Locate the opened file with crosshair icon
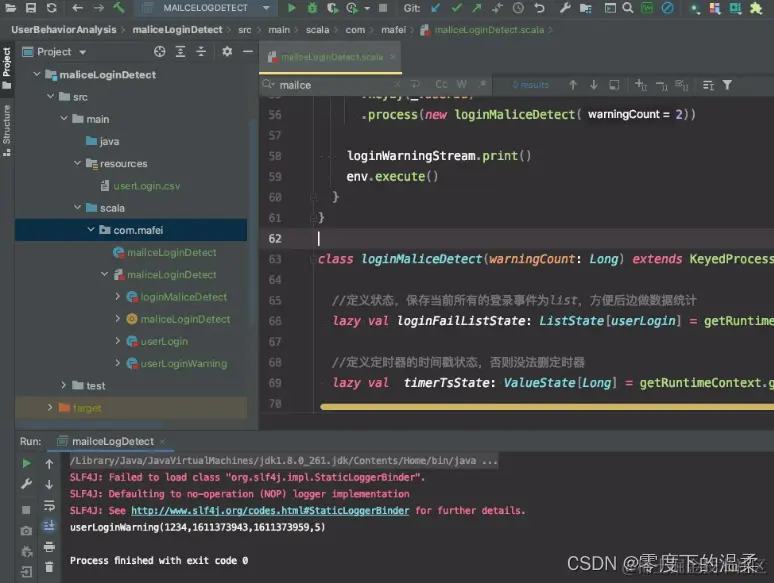This screenshot has width=774, height=583. tap(159, 51)
